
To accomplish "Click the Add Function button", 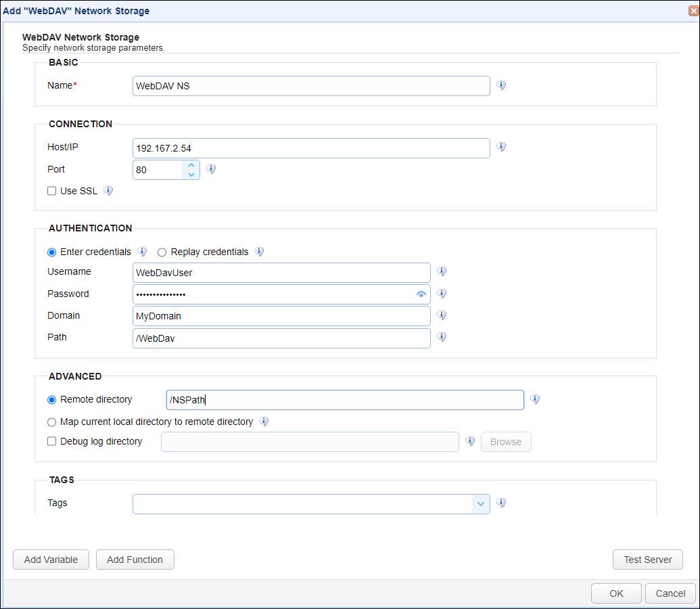I will pos(135,560).
